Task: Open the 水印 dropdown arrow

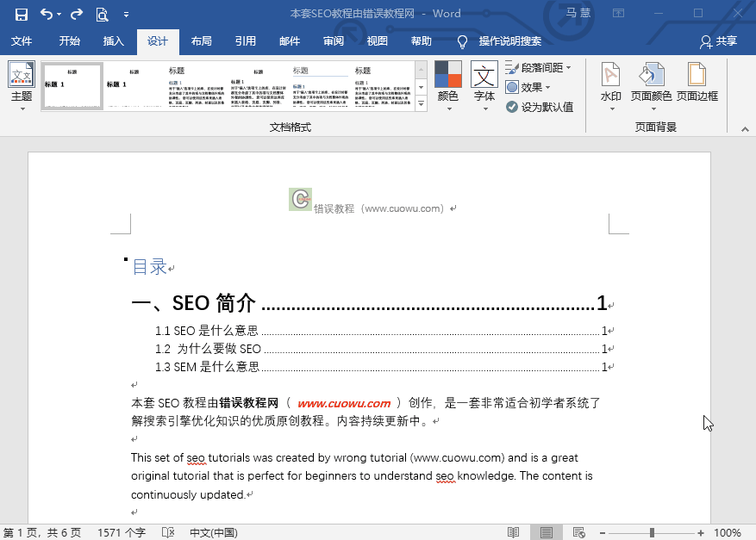Action: click(x=612, y=109)
